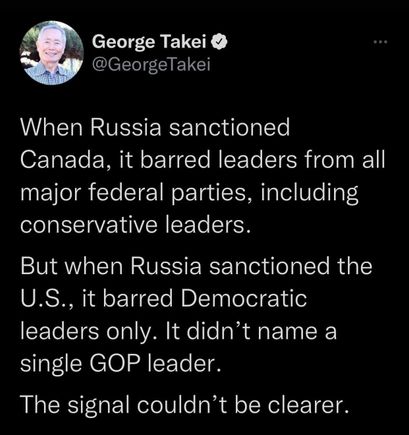Click the phrase 'major federal parties'
Screen dimensions: 409x435
(x=134, y=194)
